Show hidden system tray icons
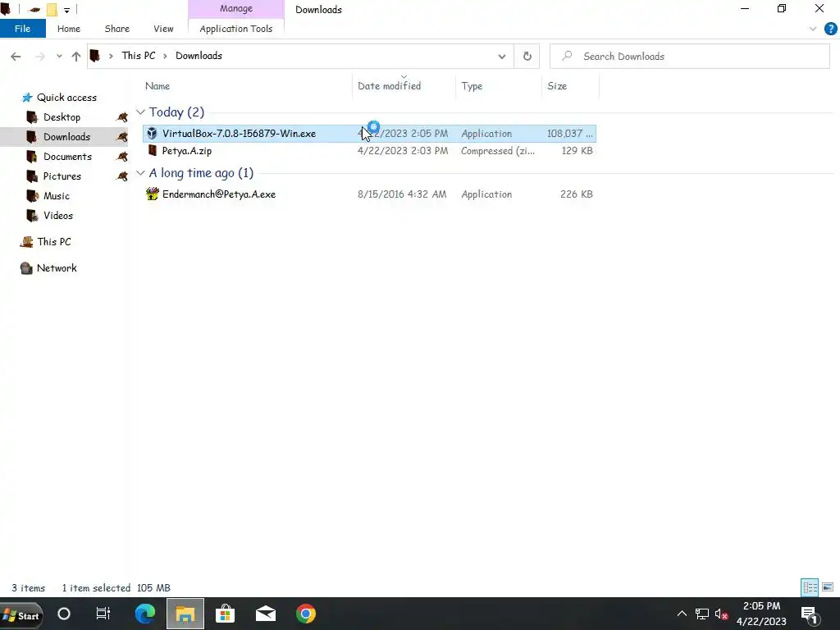The image size is (840, 630). click(x=682, y=614)
